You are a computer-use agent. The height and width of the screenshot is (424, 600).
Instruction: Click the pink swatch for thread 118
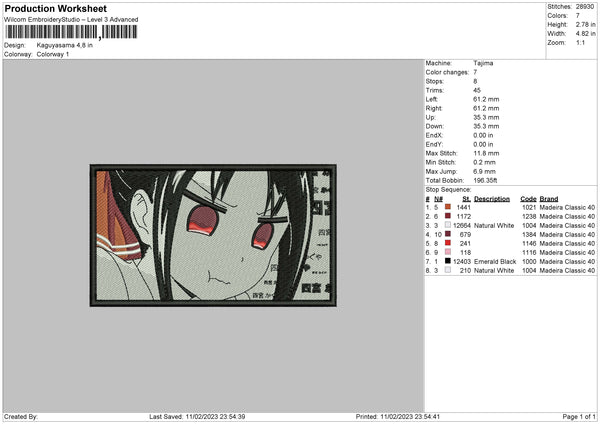pos(448,252)
